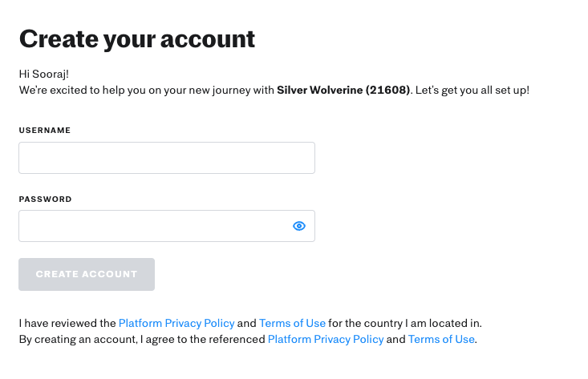Click the 'Hi Sooraj!' greeting text
588x379 pixels.
click(x=44, y=74)
